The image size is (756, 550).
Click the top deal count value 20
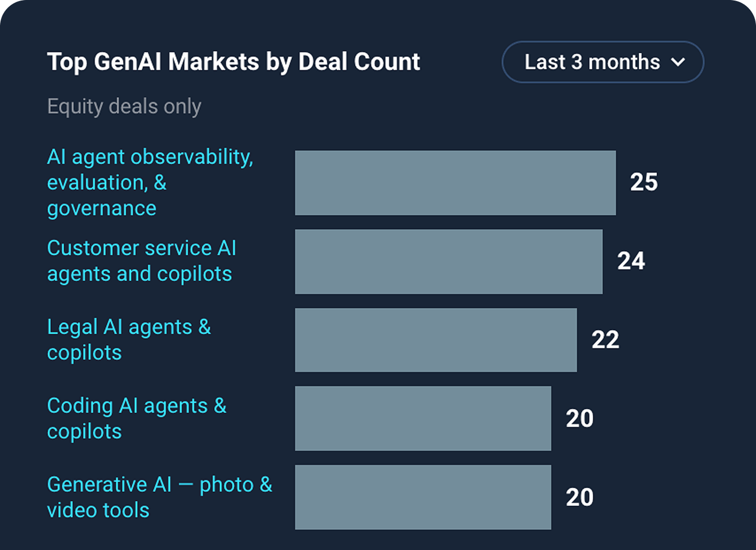point(580,418)
